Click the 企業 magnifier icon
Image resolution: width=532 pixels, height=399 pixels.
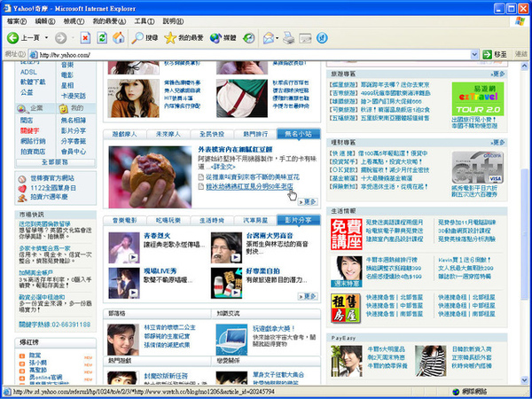click(21, 109)
